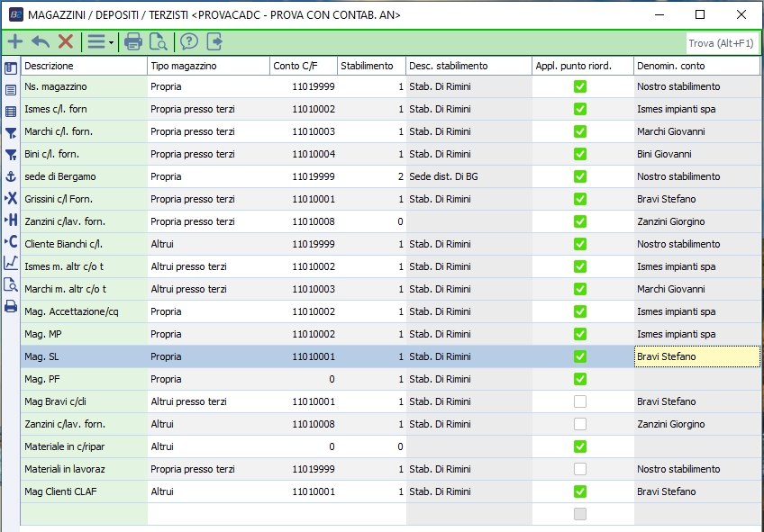Image resolution: width=764 pixels, height=532 pixels.
Task: Click the C arrow icon in the sidebar
Action: [11, 241]
